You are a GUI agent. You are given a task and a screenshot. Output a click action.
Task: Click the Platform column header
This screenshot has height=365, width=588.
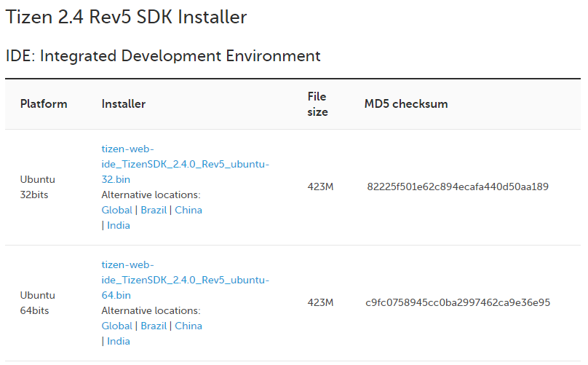(x=44, y=103)
